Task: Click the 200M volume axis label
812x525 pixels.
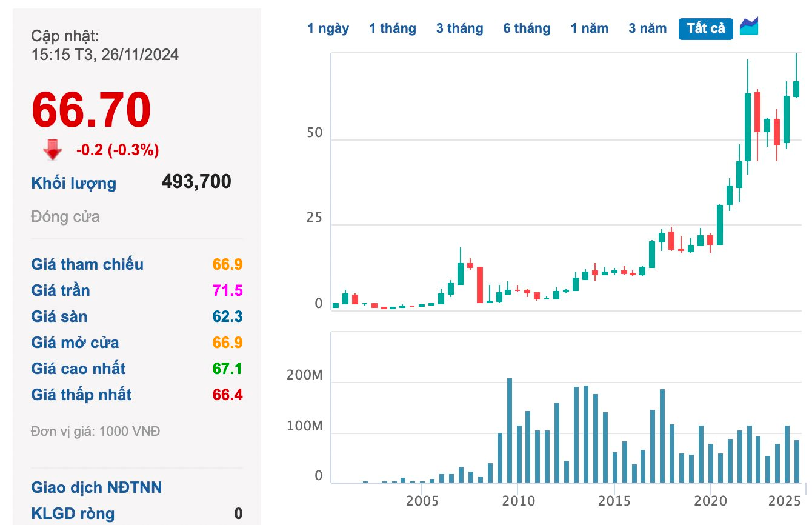Action: 305,376
